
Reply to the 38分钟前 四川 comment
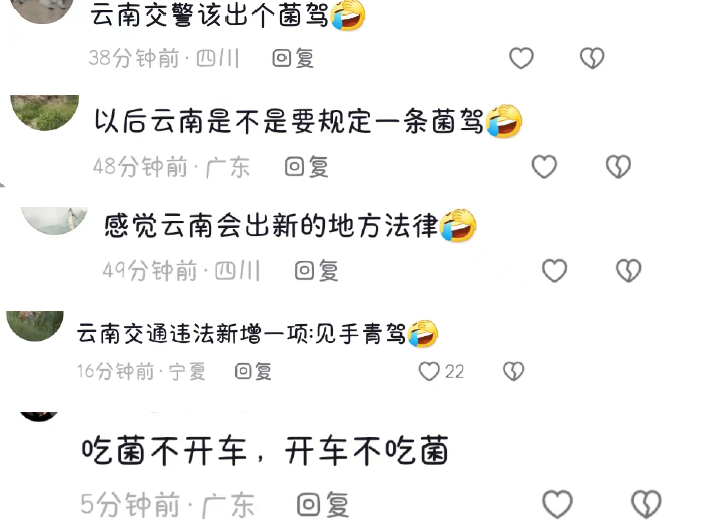click(x=293, y=58)
